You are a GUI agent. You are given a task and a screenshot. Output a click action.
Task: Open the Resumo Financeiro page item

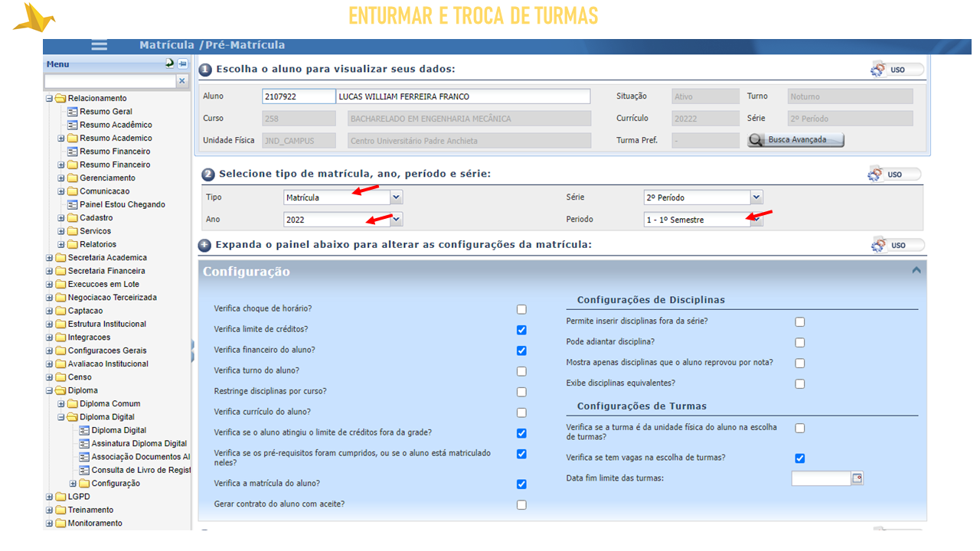click(109, 152)
